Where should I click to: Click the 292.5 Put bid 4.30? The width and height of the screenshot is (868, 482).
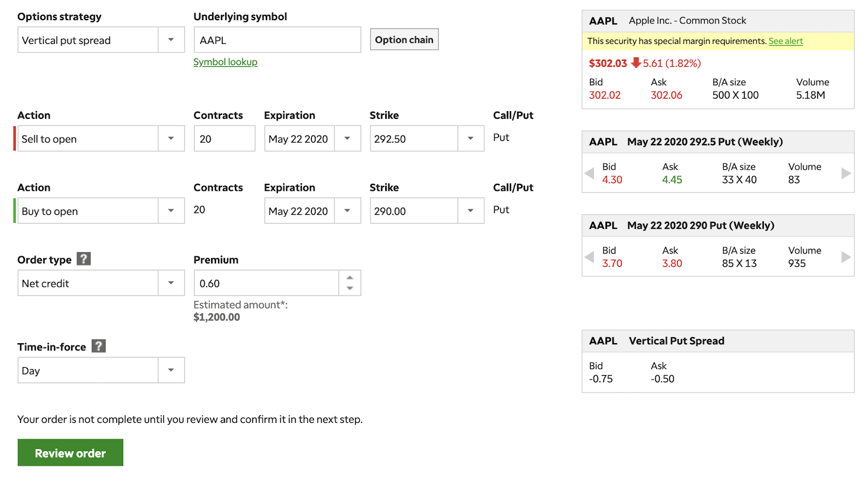(612, 180)
